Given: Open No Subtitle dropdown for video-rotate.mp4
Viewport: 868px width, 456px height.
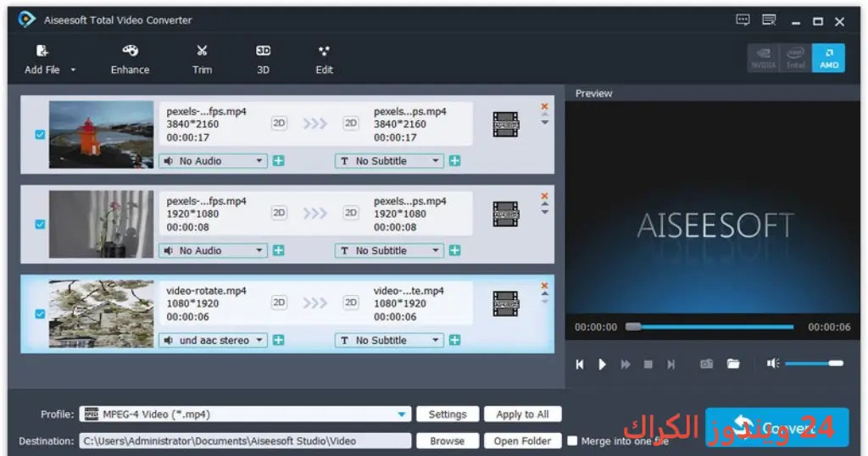Looking at the screenshot, I should (388, 341).
